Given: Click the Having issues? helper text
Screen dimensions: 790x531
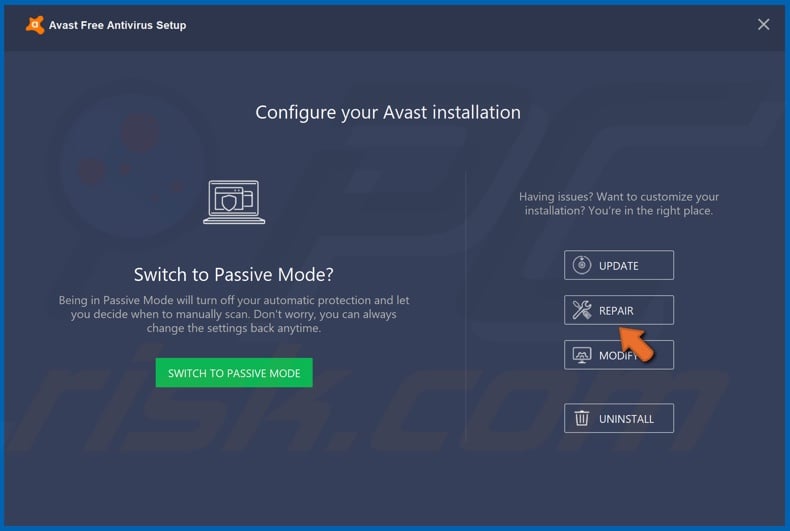Looking at the screenshot, I should click(x=619, y=204).
